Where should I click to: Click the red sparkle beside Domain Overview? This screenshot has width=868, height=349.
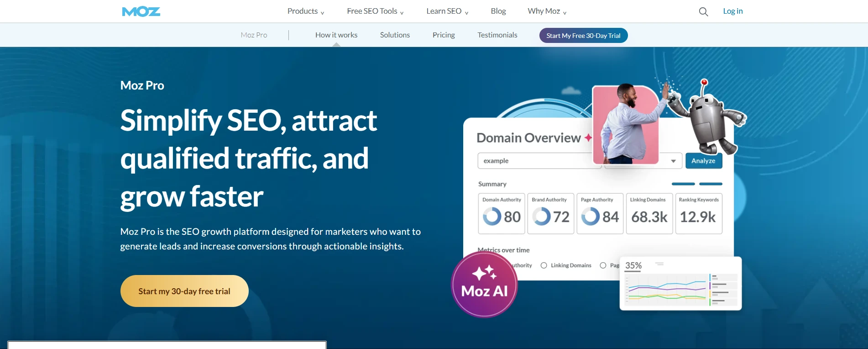click(588, 137)
